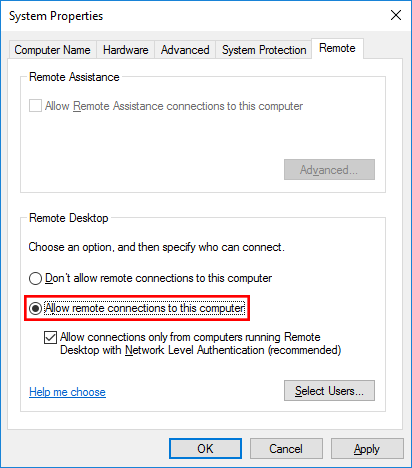This screenshot has height=468, width=412.
Task: Choose Allow remote connections radio button
Action: [x=35, y=308]
